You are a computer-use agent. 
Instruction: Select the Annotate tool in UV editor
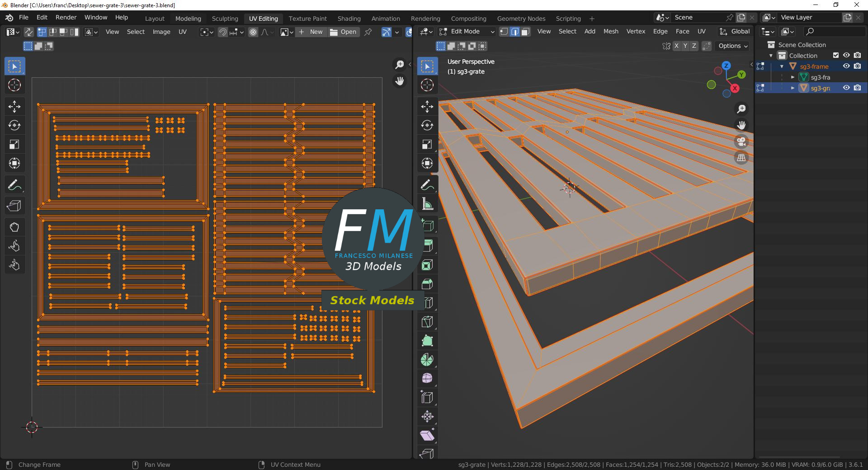14,185
